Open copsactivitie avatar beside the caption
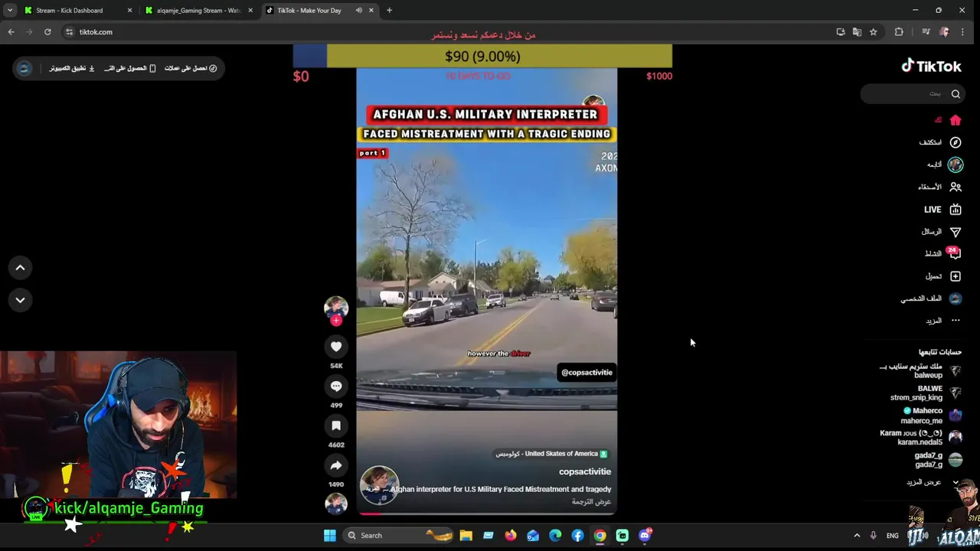This screenshot has height=551, width=980. point(379,485)
